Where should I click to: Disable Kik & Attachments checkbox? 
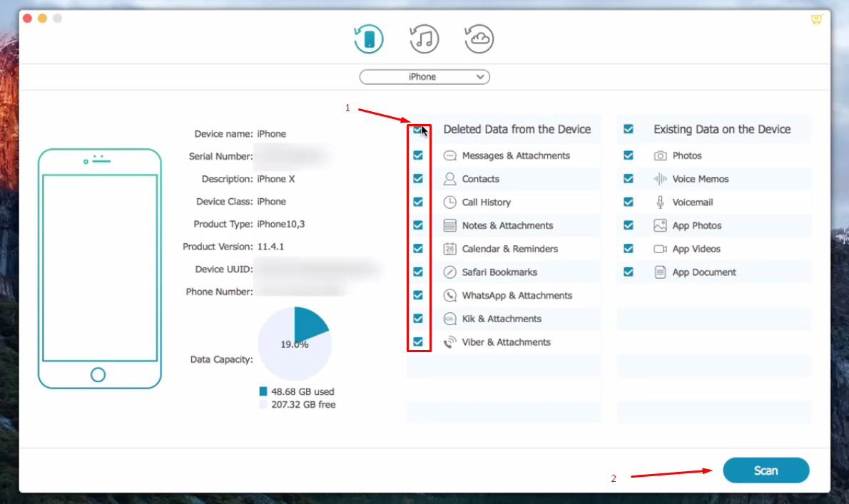click(x=418, y=319)
